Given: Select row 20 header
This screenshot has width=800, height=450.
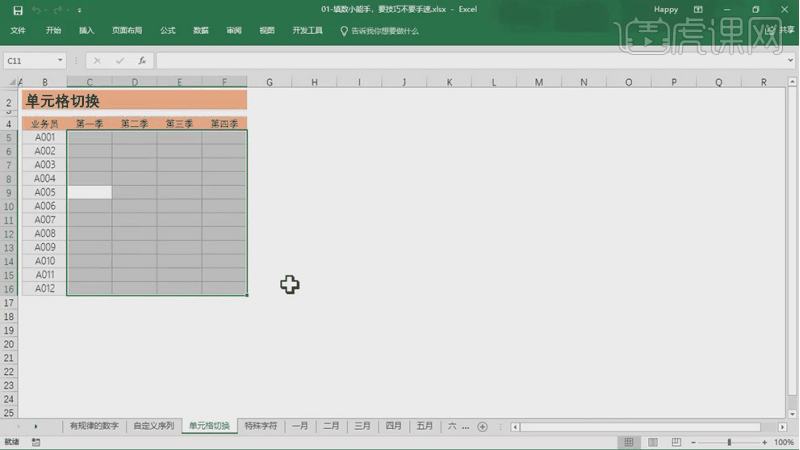Looking at the screenshot, I should (x=9, y=344).
